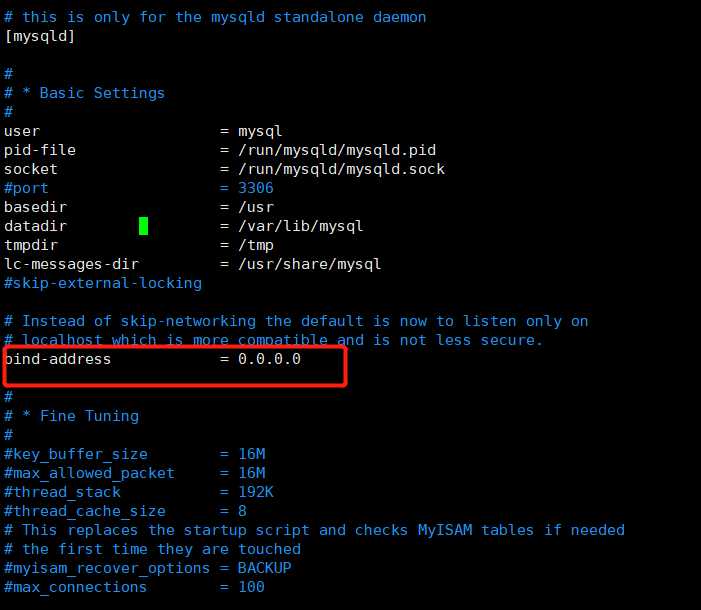Click the '#max_allowed_packet' setting
The width and height of the screenshot is (701, 610).
pos(89,473)
